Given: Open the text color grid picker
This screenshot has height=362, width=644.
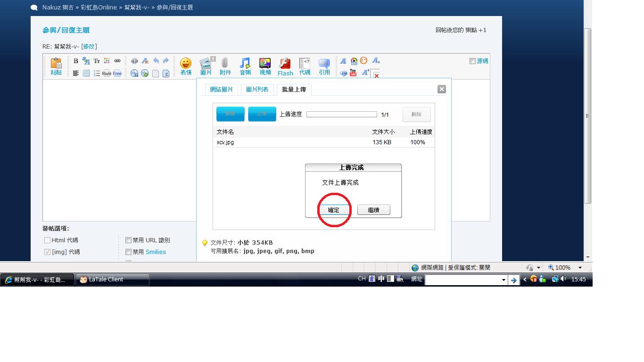Looking at the screenshot, I should click(x=107, y=61).
